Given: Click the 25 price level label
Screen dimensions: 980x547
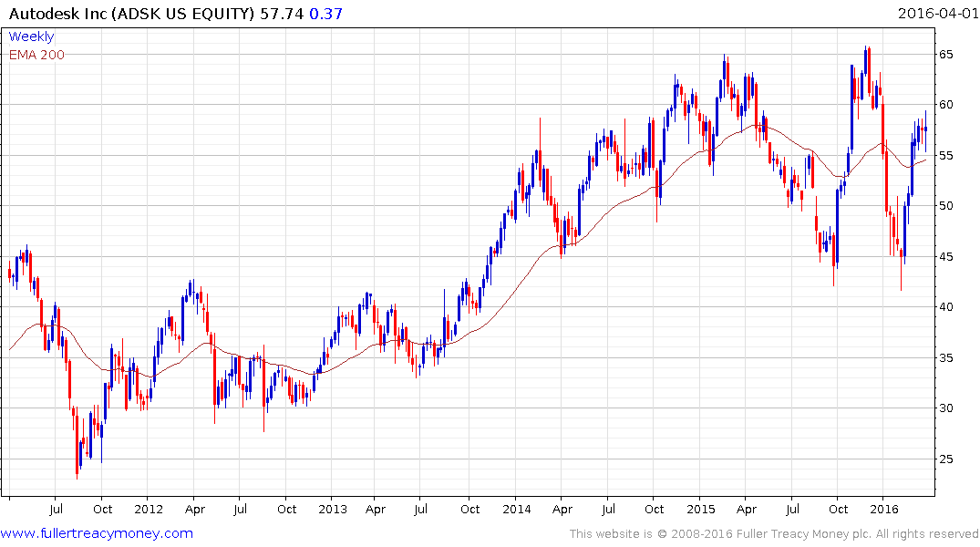Looking at the screenshot, I should [946, 459].
